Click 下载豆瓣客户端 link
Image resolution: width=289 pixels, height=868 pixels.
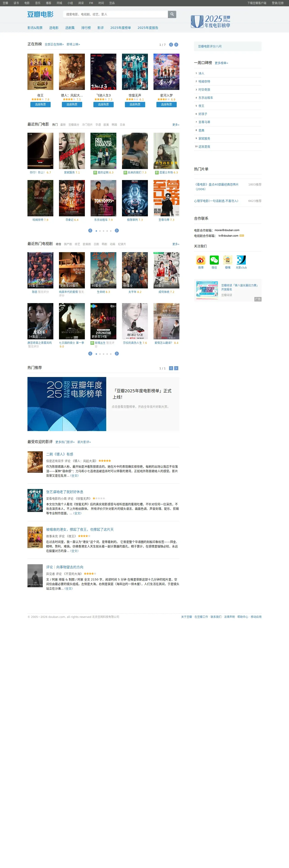point(257,3)
